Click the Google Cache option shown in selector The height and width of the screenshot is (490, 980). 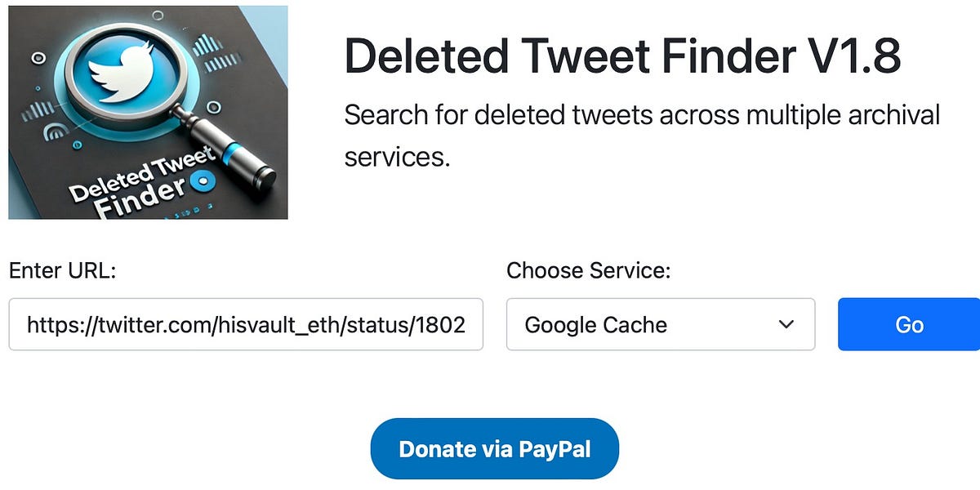tap(596, 324)
